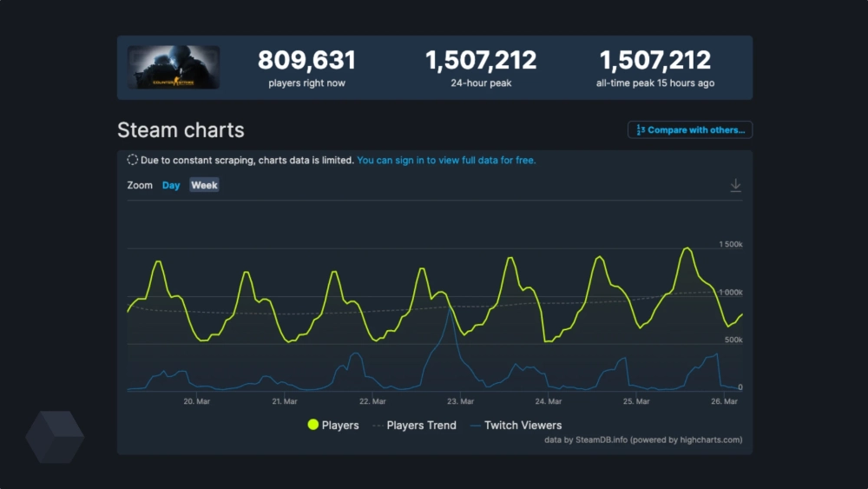This screenshot has width=868, height=489.
Task: Click the blue Twitch Viewers legend line marker
Action: click(x=475, y=426)
